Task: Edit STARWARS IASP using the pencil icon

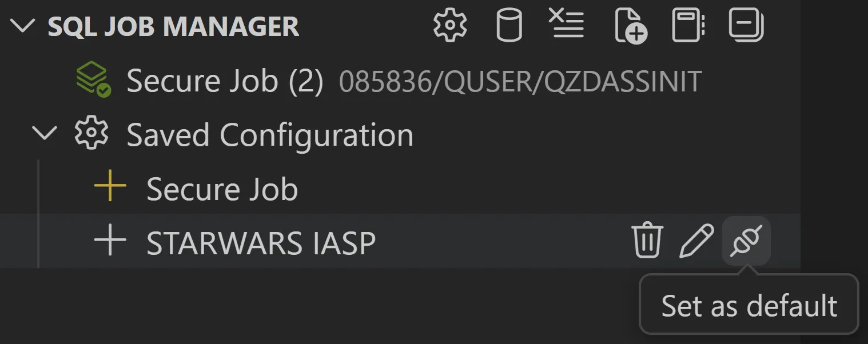Action: click(696, 241)
